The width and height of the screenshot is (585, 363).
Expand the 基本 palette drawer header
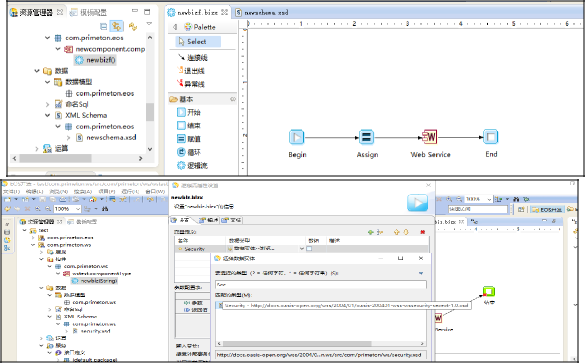(203, 99)
